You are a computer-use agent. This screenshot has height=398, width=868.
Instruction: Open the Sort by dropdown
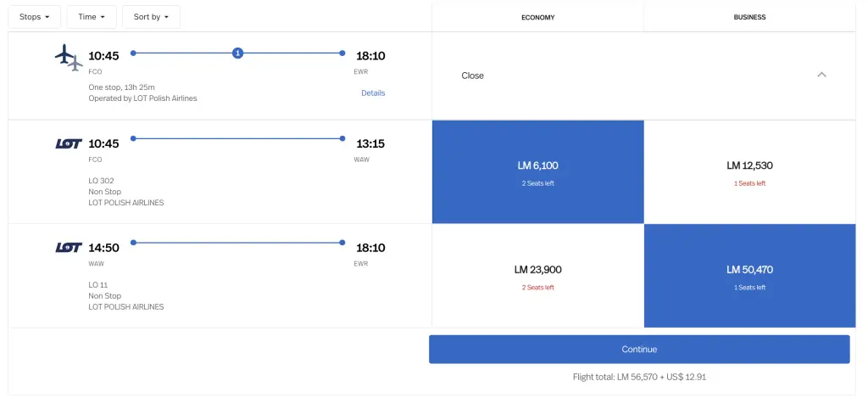151,17
